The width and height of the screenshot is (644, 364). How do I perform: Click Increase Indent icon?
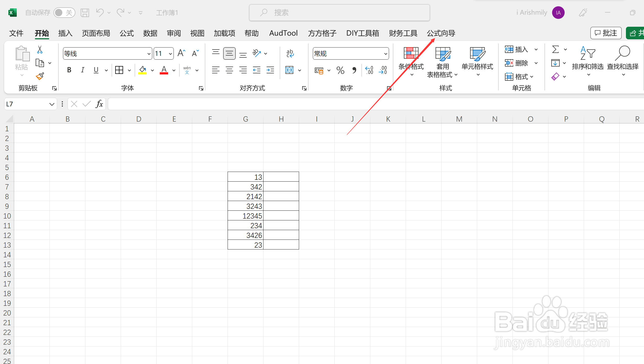[x=270, y=70]
